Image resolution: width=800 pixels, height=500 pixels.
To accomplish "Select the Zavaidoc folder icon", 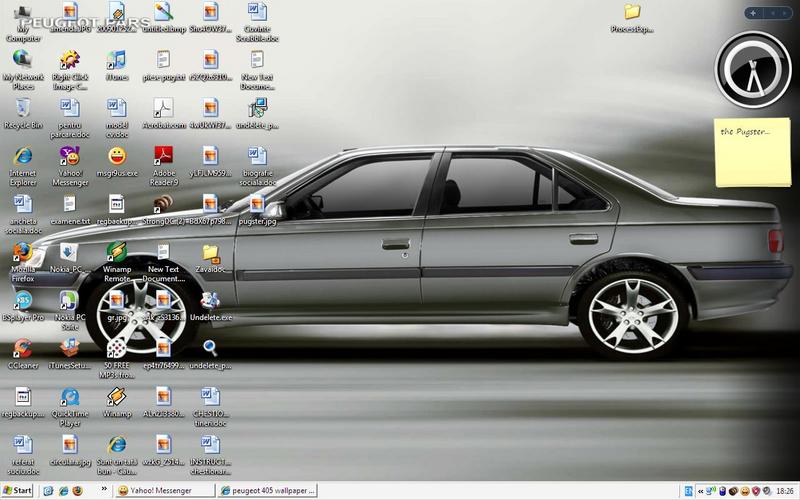I will pos(210,258).
